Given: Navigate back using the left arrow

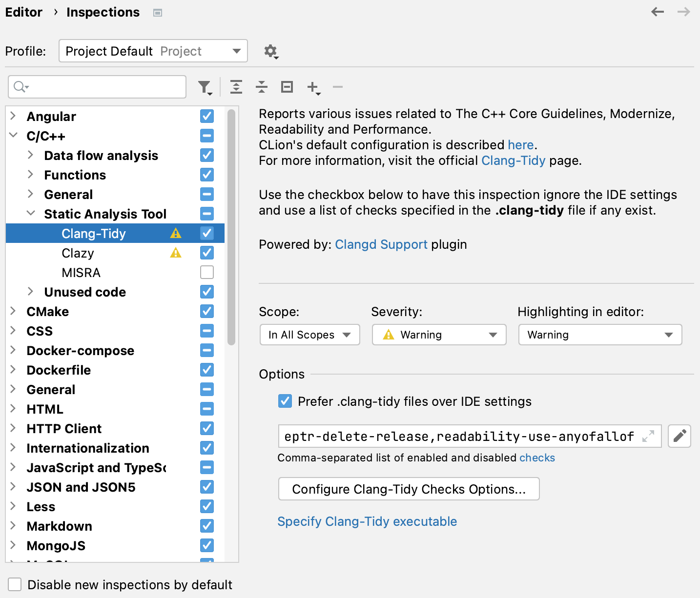Looking at the screenshot, I should pyautogui.click(x=658, y=12).
